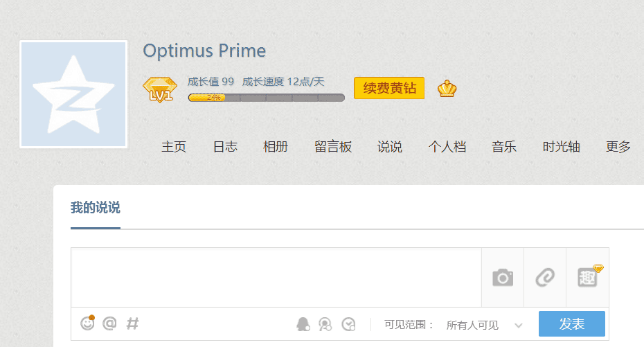
Task: Click the QQ penguin sync icon
Action: [x=303, y=323]
